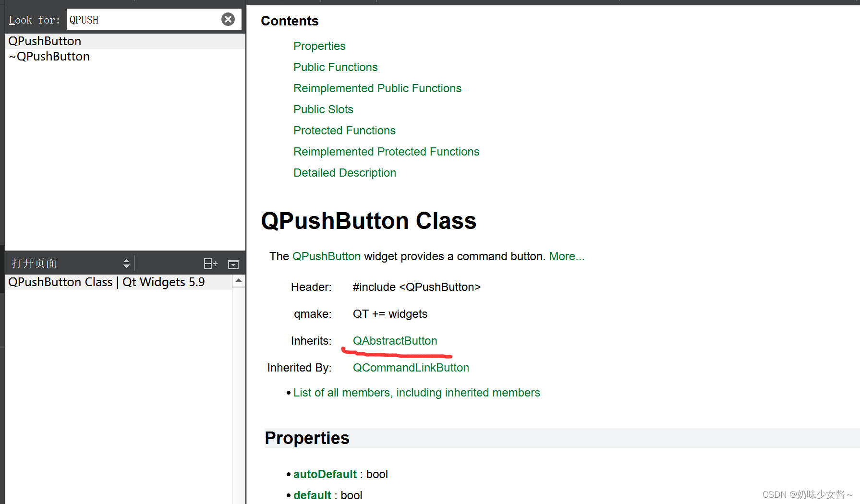Open the autoDefault property link
Screen dimensions: 860x504
[x=325, y=474]
